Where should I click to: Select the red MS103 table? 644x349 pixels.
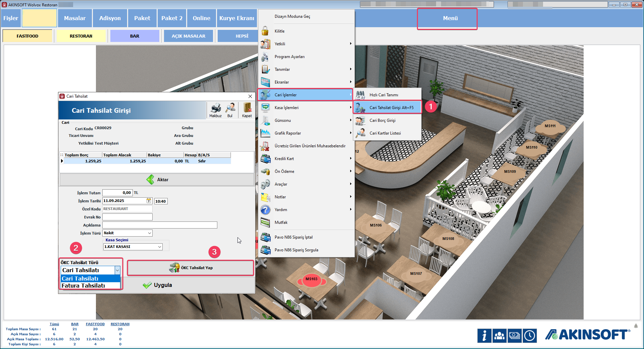point(311,280)
